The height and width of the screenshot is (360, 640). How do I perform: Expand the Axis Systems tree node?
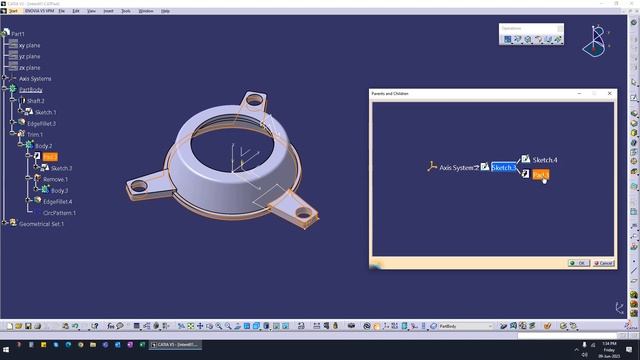[4, 78]
